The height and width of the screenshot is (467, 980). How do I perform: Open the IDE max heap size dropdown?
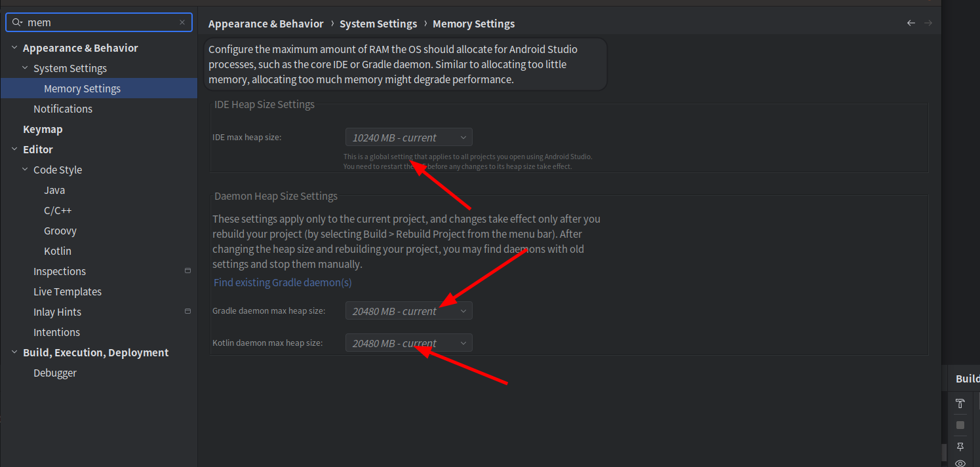(408, 138)
